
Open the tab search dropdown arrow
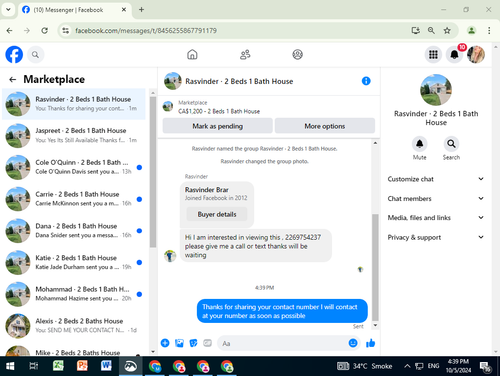click(8, 10)
